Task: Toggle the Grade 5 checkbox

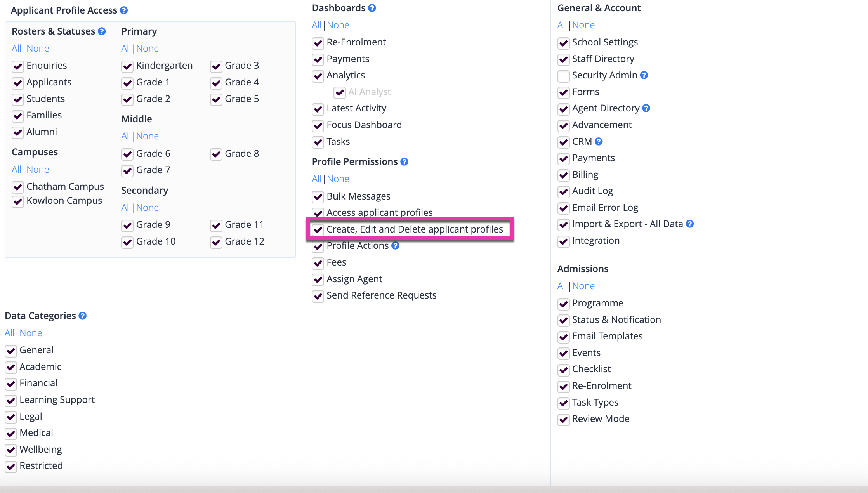Action: point(216,100)
